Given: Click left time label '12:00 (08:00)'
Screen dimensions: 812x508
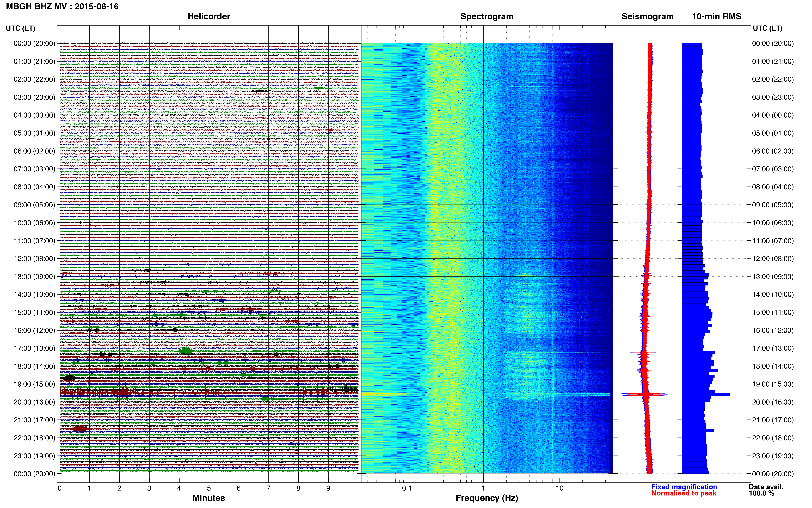Looking at the screenshot, I should (34, 259).
